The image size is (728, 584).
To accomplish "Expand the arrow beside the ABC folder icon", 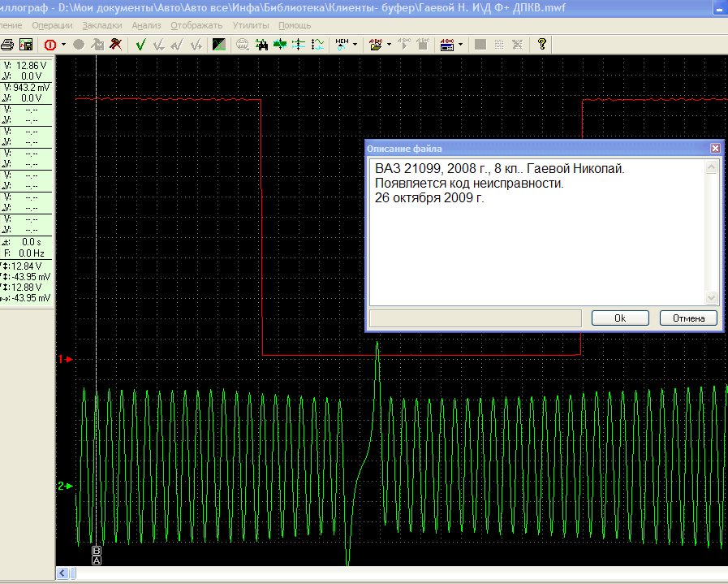I will click(x=389, y=45).
